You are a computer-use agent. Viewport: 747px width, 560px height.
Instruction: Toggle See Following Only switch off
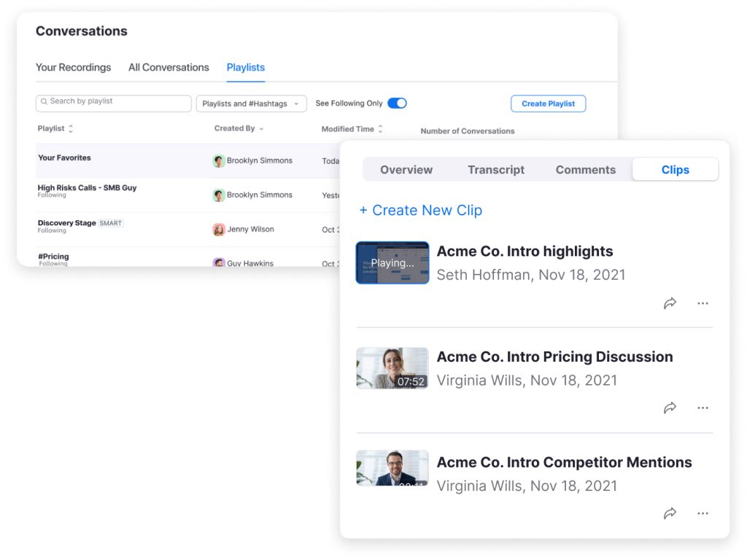(397, 104)
